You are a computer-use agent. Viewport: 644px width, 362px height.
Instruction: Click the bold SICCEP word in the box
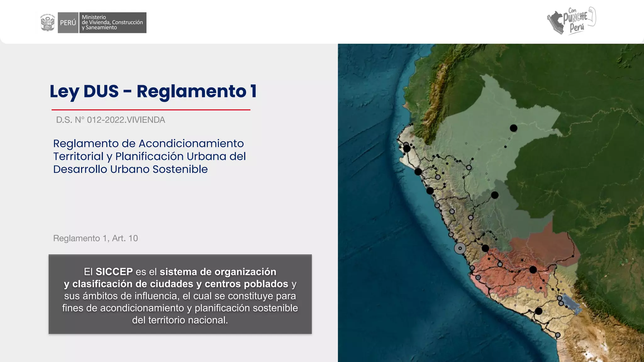tap(114, 271)
